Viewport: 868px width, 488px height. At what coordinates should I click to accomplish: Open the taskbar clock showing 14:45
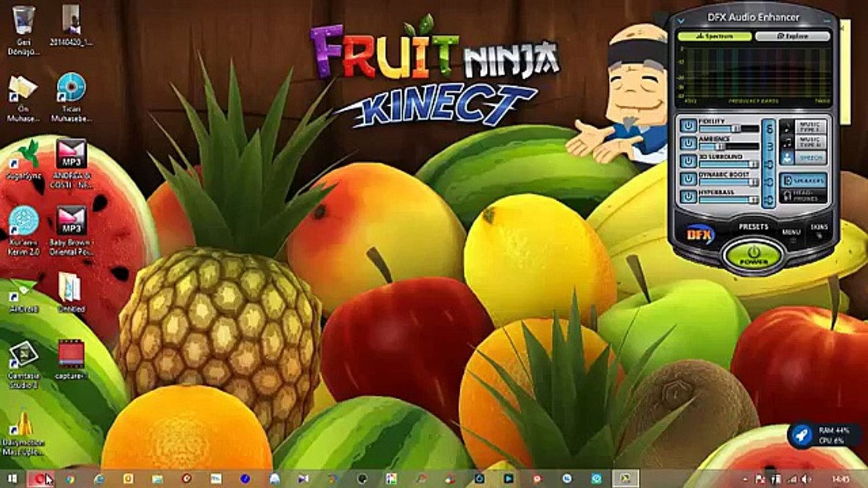point(841,479)
